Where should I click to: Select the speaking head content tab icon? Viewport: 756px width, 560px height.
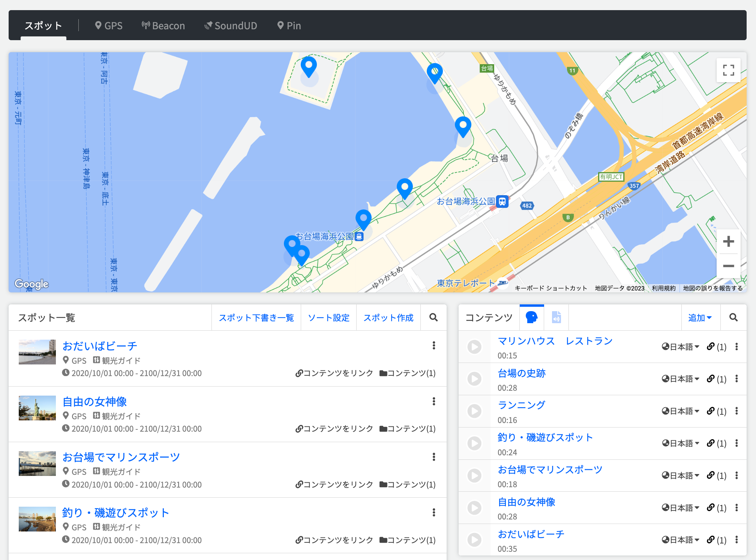click(531, 318)
